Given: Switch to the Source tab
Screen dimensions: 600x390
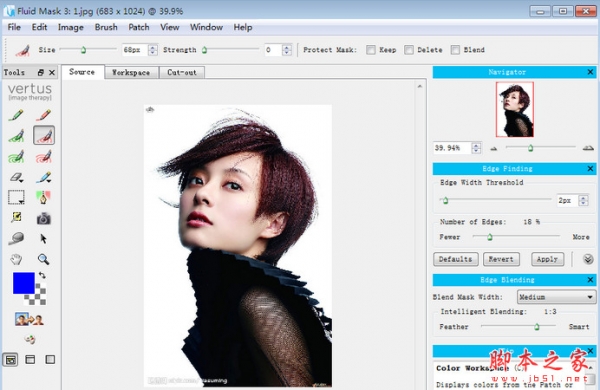Looking at the screenshot, I should coord(82,72).
